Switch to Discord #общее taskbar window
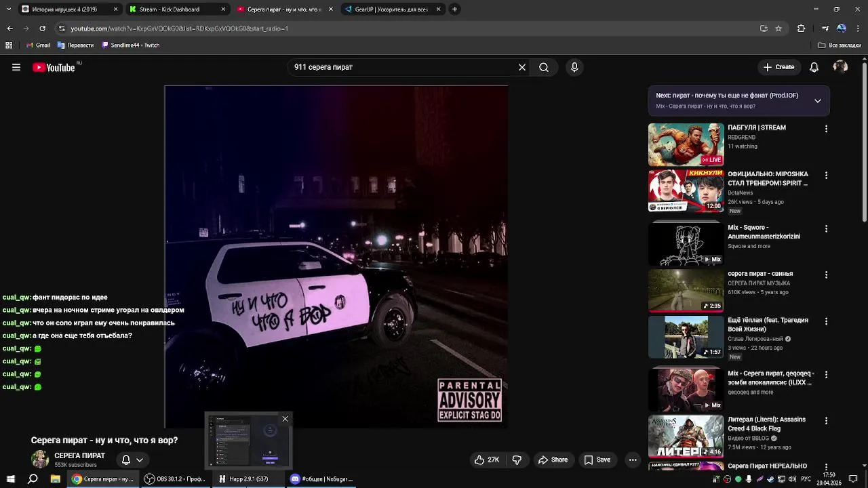This screenshot has height=488, width=868. click(x=321, y=479)
